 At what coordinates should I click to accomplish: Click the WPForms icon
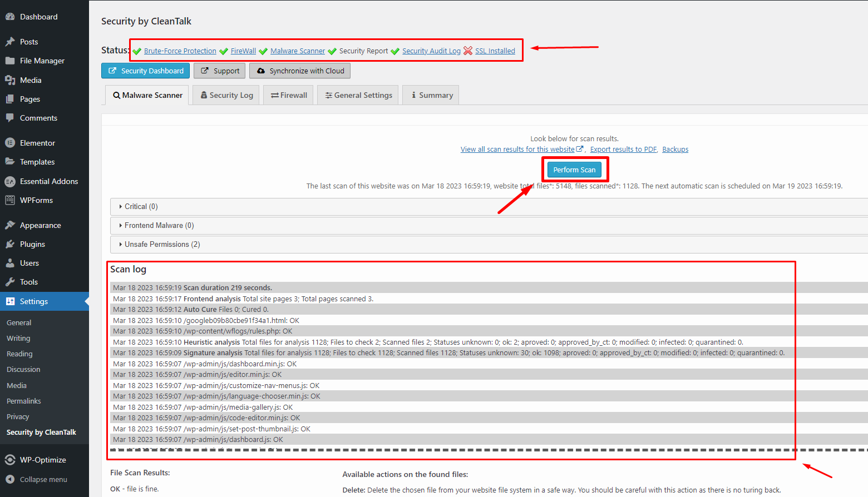pos(10,200)
